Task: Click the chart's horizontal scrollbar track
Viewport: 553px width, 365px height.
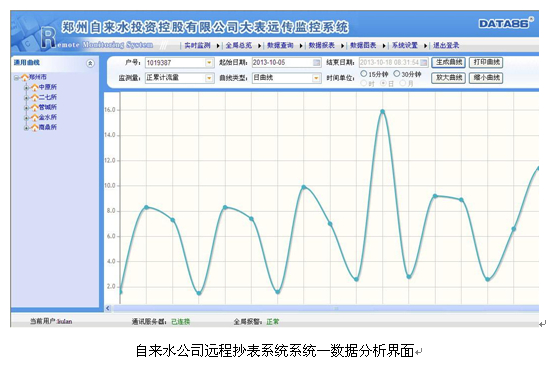Action: pyautogui.click(x=325, y=308)
